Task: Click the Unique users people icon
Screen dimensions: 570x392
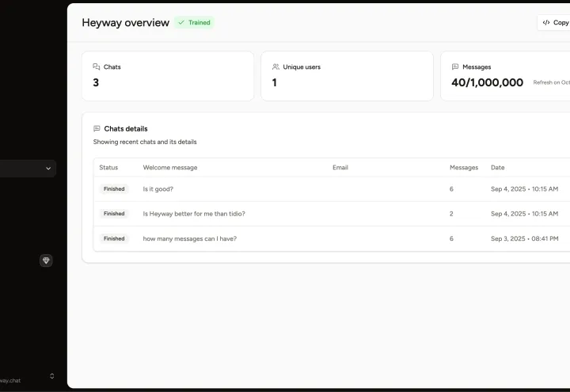Action: click(275, 67)
